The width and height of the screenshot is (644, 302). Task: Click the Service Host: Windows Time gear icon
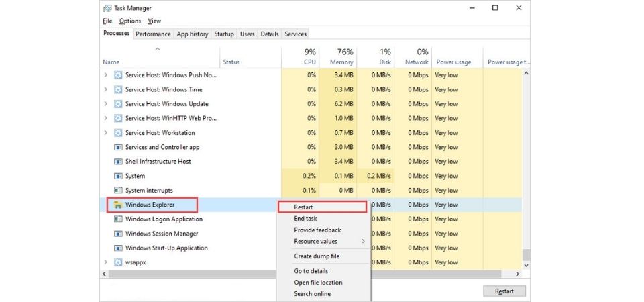click(118, 89)
